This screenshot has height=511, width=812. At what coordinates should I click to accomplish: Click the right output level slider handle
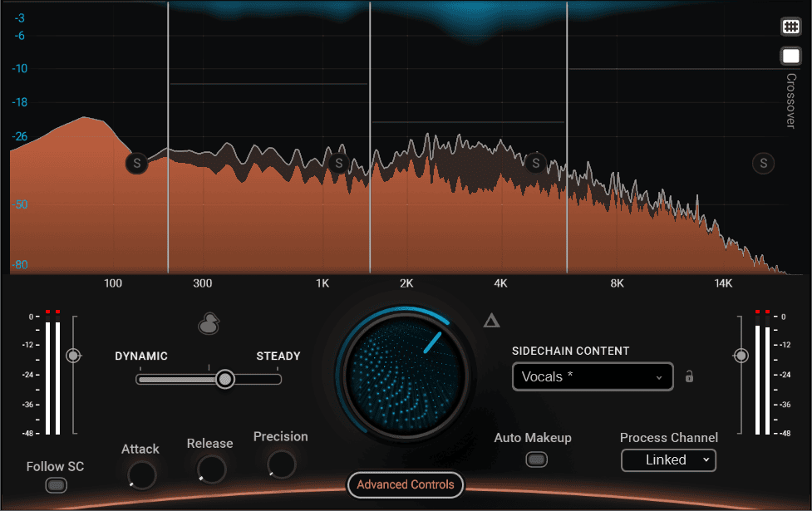[740, 356]
